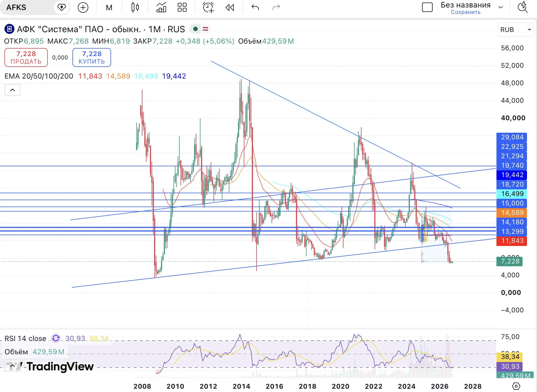Image resolution: width=537 pixels, height=392 pixels.
Task: Click the Объём volume indicator label
Action: [16, 352]
